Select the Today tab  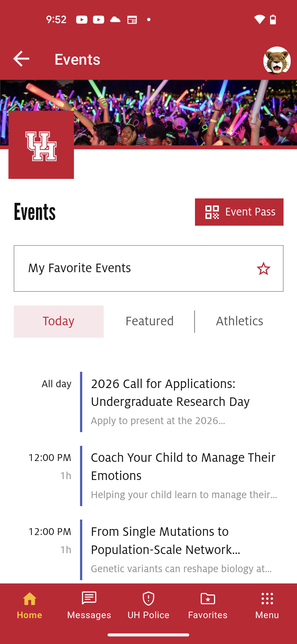(x=59, y=321)
